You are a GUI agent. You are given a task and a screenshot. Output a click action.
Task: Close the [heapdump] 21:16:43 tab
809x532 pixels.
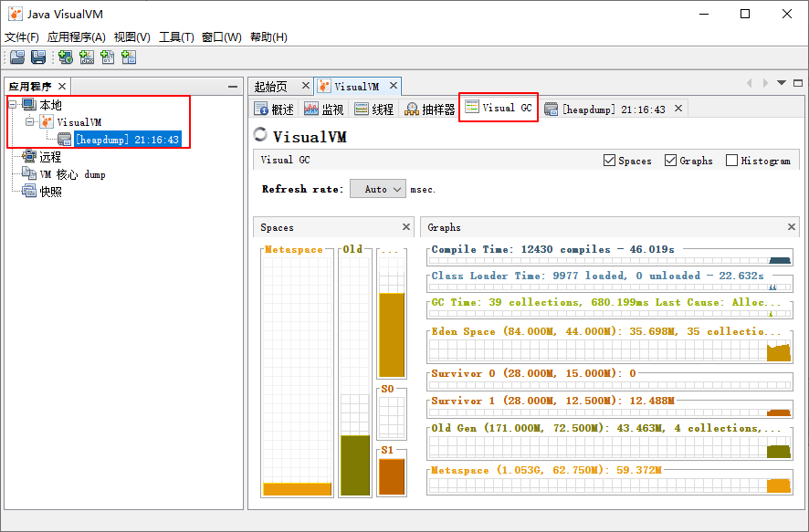678,109
